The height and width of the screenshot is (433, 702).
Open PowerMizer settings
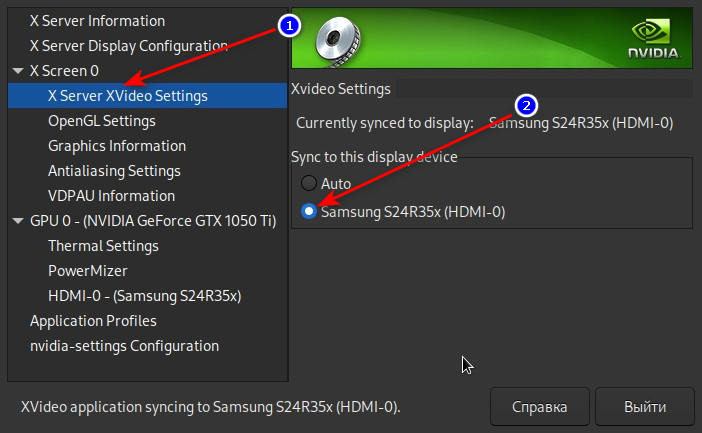(x=87, y=271)
